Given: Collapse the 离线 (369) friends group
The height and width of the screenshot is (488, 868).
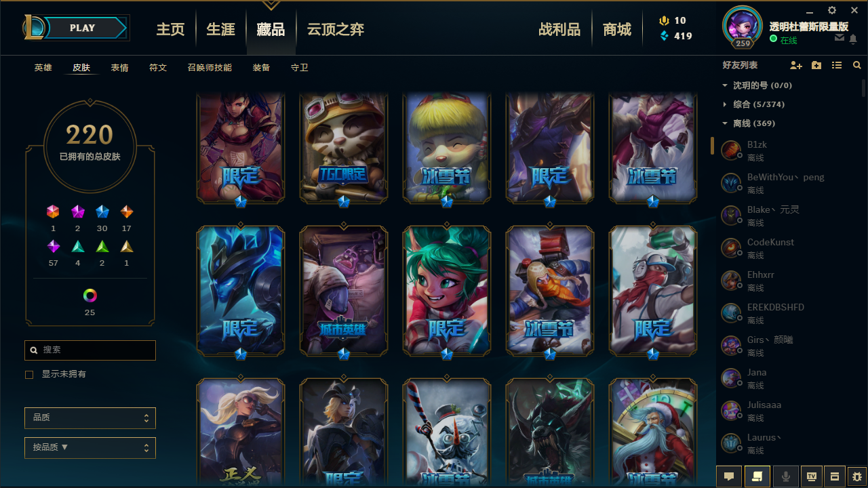Looking at the screenshot, I should [749, 123].
